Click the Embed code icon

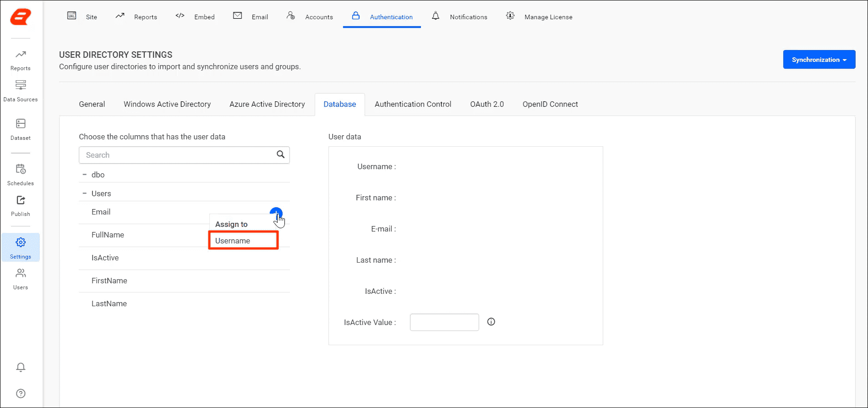(x=180, y=16)
